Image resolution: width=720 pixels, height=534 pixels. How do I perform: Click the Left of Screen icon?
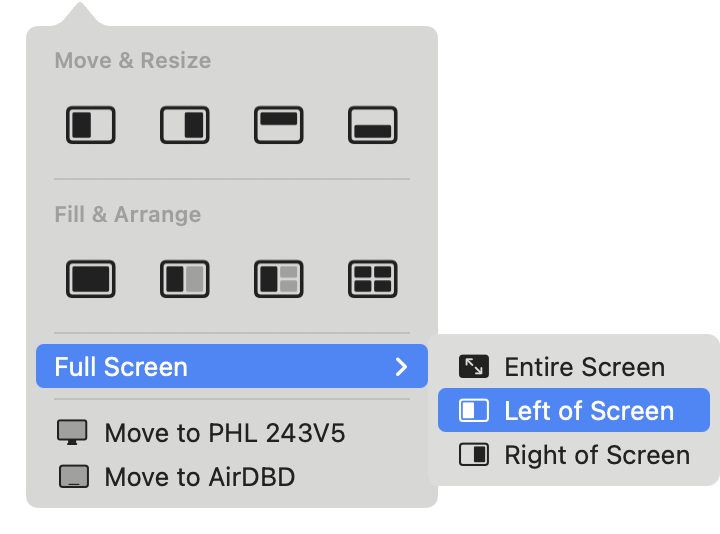473,410
